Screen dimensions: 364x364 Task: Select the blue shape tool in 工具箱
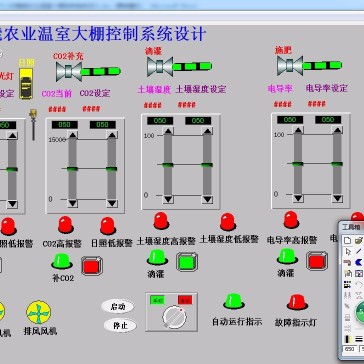(x=359, y=262)
